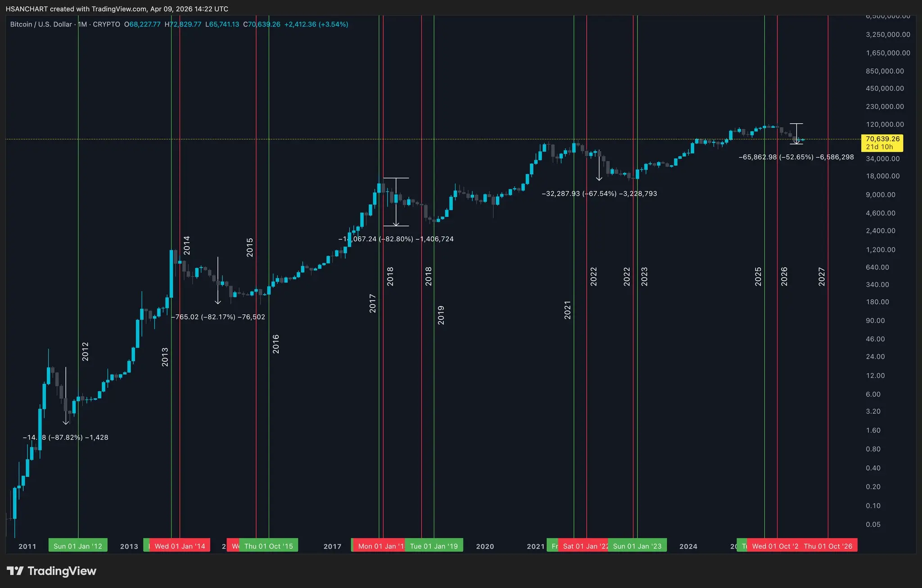Click the HSANCHART created with TradingView.com header text

117,9
